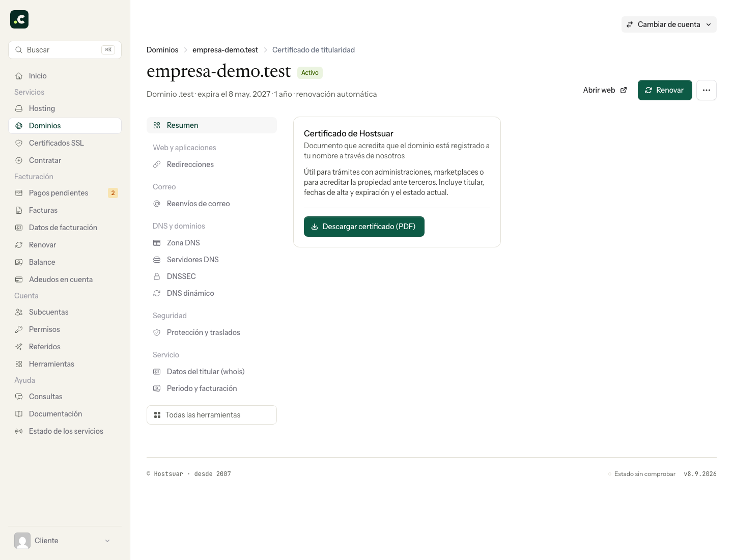Open Zona DNS section

click(212, 243)
